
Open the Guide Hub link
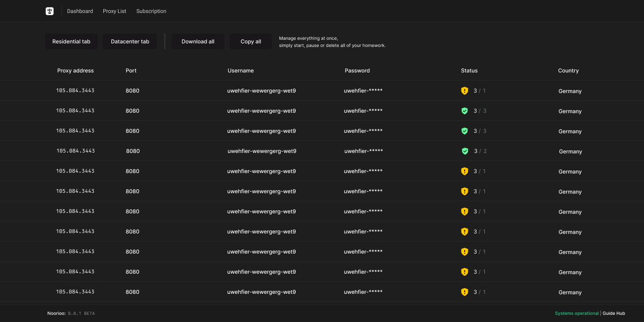click(x=614, y=313)
